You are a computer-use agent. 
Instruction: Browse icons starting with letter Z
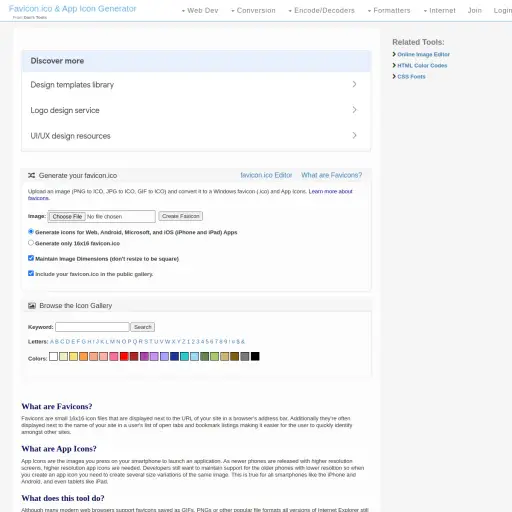[184, 342]
